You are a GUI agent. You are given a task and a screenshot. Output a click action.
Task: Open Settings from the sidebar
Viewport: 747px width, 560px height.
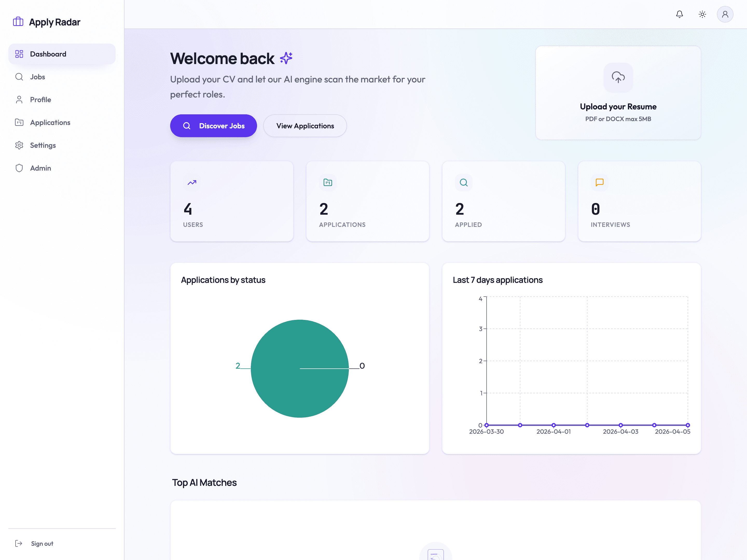tap(43, 145)
